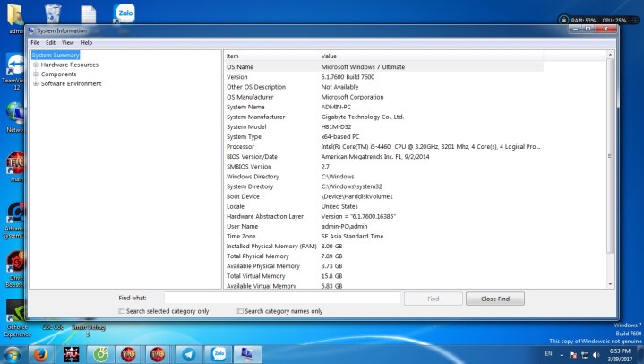Open the blank document desktop icon
The height and width of the screenshot is (364, 644).
click(x=89, y=14)
